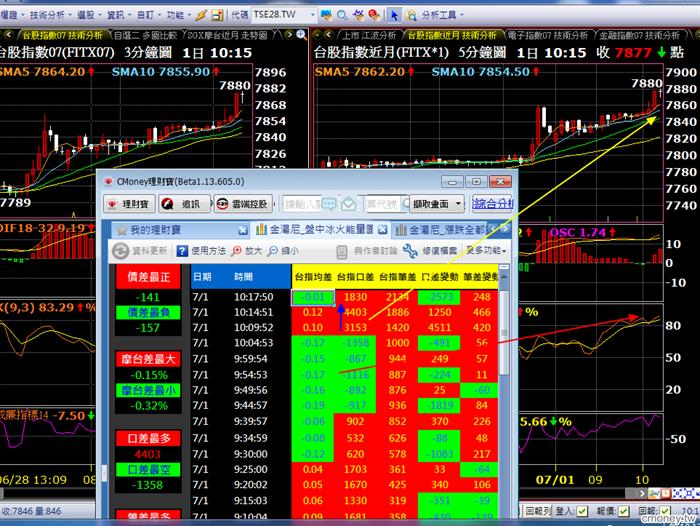Click the save disk icon in top toolbar
This screenshot has height=526, width=700.
click(x=217, y=15)
